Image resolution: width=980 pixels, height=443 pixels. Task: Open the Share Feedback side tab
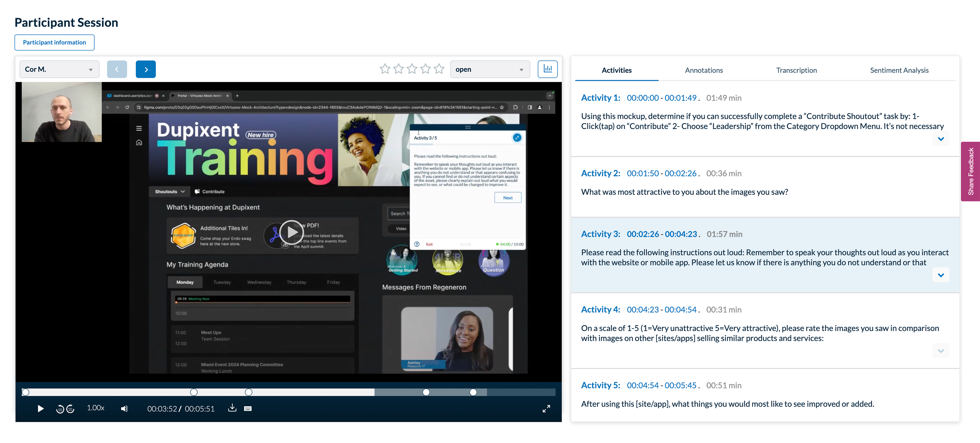pos(970,171)
